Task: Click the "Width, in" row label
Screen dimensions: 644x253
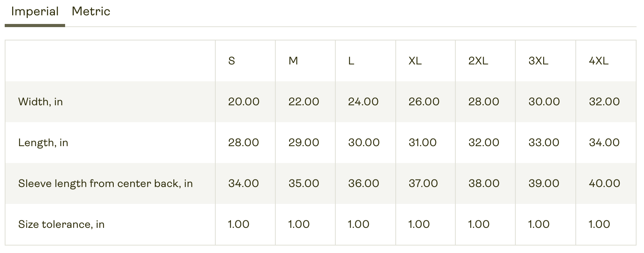Action: point(40,102)
